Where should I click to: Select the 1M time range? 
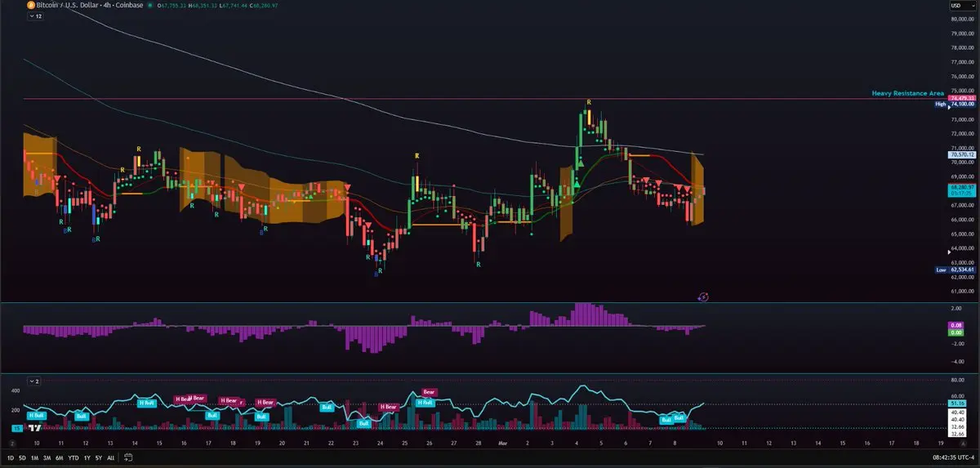coord(35,458)
